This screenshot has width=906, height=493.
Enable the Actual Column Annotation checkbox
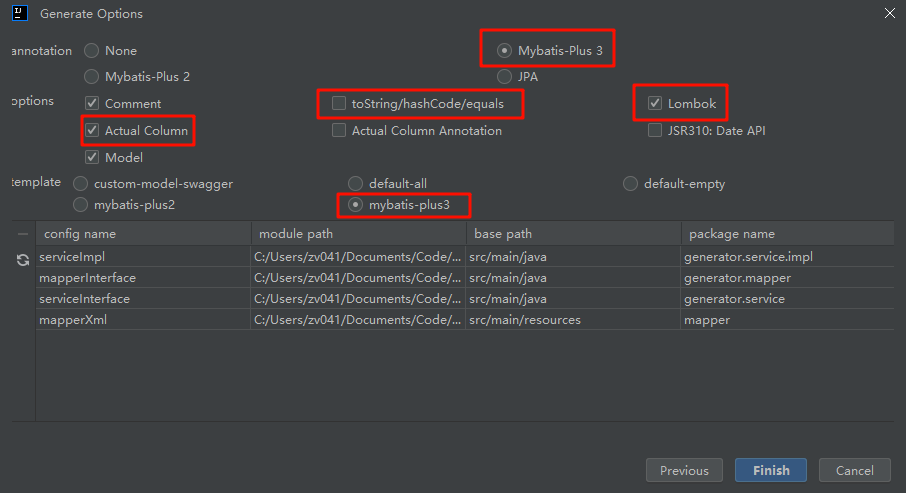coord(339,131)
